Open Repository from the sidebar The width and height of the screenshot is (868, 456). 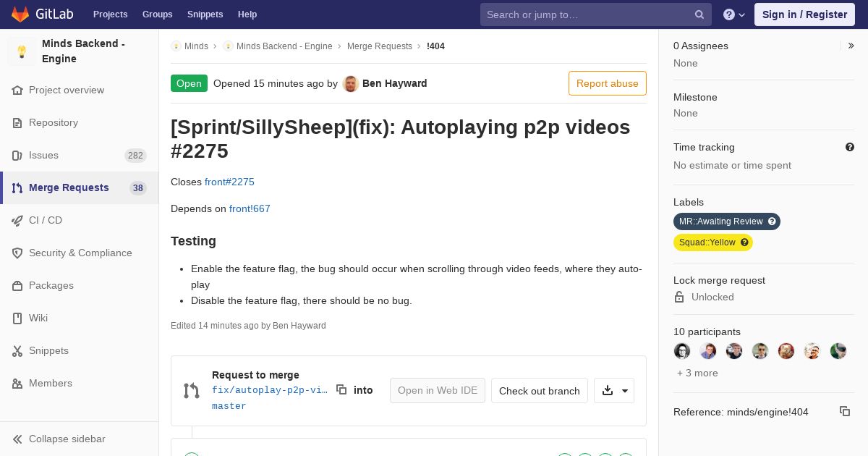coord(53,123)
